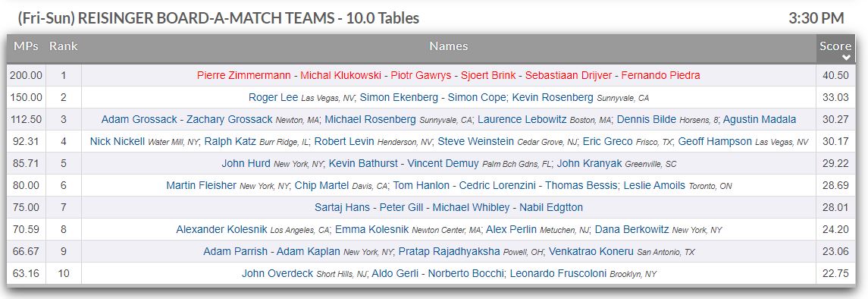The height and width of the screenshot is (299, 868).
Task: Open Leonardo Fruscoloni player link
Action: [x=558, y=273]
